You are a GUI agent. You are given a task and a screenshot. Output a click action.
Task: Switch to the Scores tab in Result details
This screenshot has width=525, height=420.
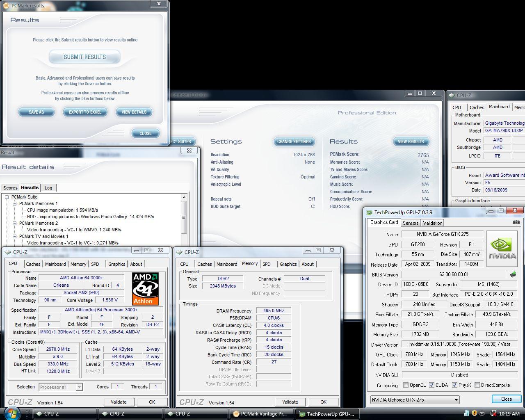click(x=10, y=188)
